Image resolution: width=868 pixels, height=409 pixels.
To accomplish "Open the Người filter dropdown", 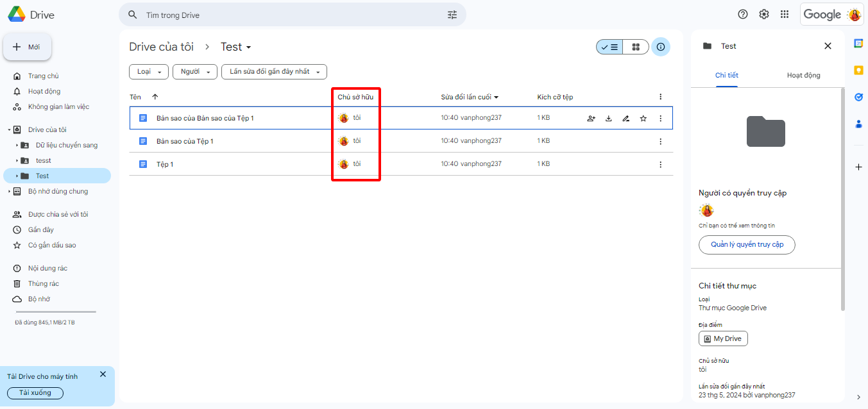I will pyautogui.click(x=194, y=72).
